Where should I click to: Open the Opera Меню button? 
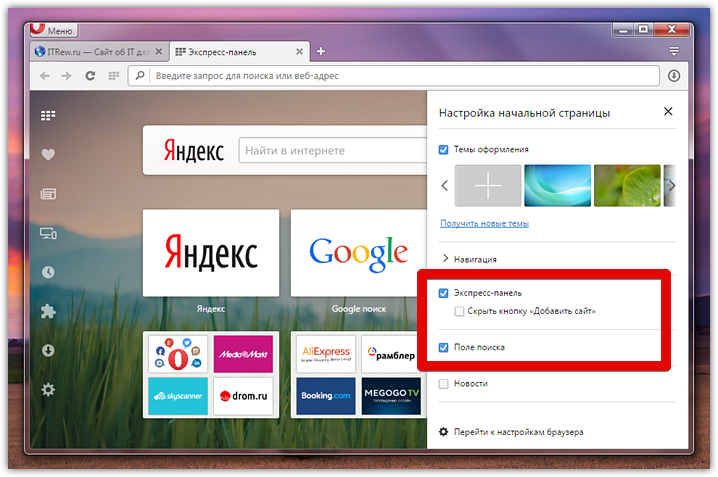click(x=54, y=30)
